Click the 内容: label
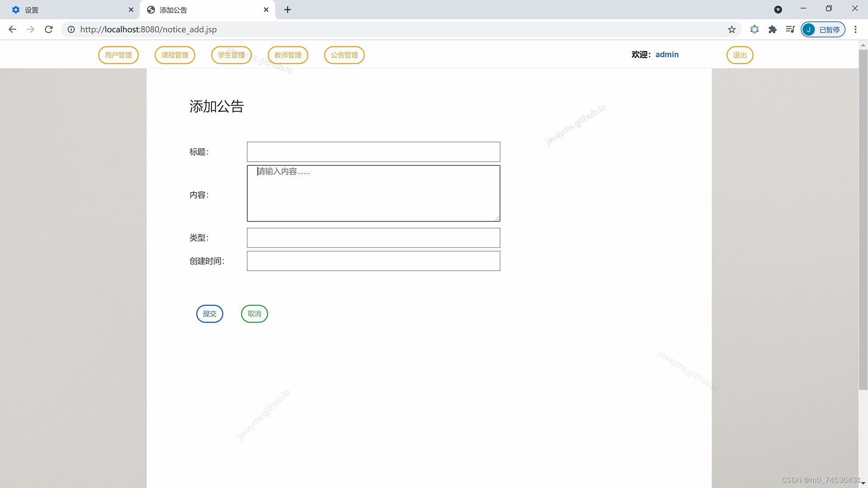Screen dimensions: 868x488 (199, 195)
